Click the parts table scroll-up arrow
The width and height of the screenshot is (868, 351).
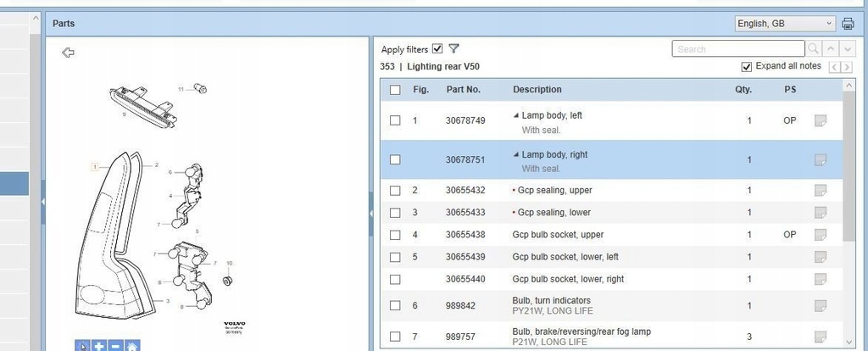coord(849,86)
